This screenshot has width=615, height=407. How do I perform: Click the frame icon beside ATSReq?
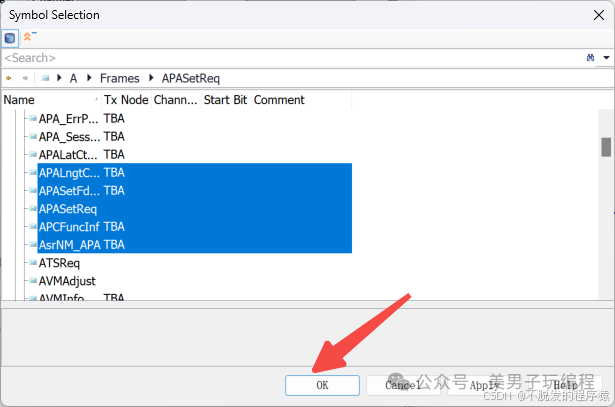click(x=33, y=262)
